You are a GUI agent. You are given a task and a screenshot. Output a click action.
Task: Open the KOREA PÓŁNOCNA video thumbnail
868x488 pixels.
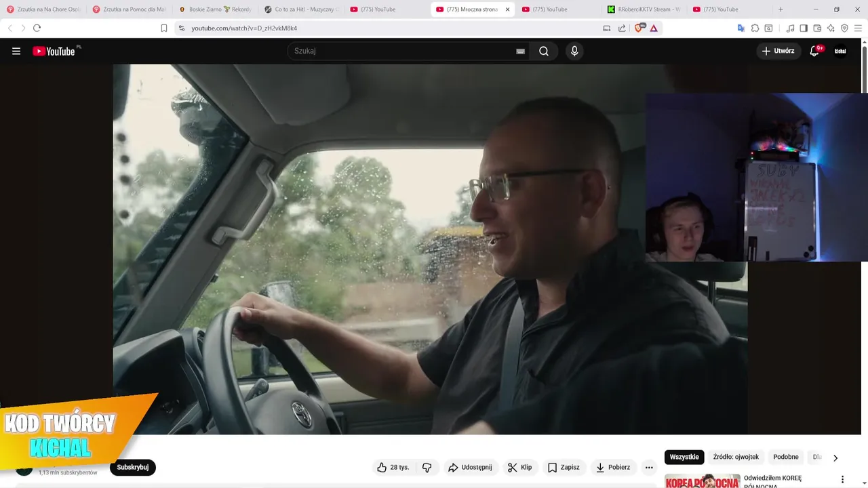click(x=702, y=481)
